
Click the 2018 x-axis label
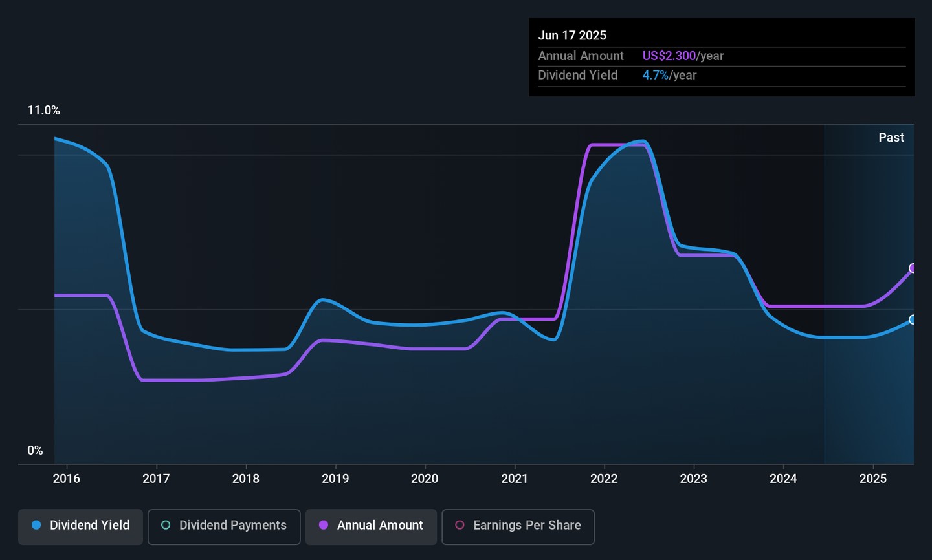[x=246, y=479]
